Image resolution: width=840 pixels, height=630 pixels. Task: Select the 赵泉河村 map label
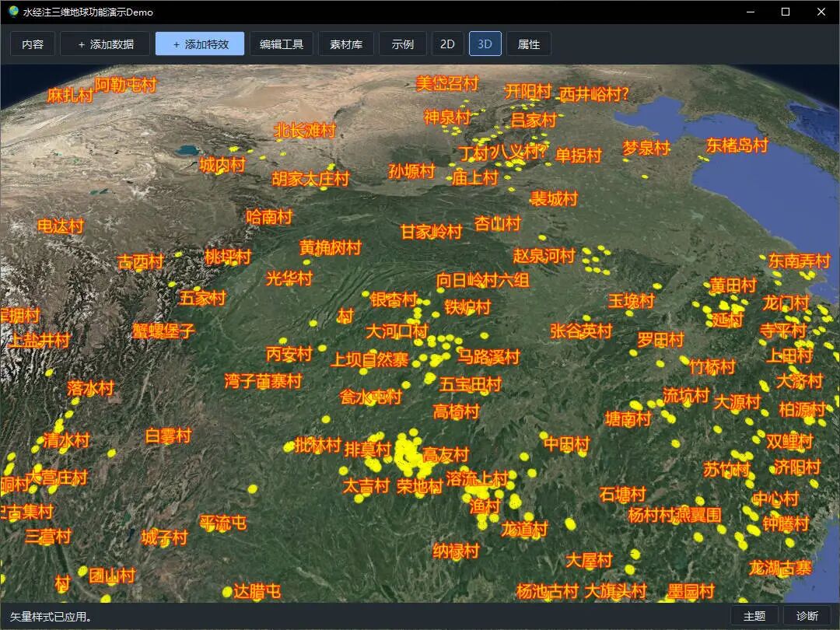coord(544,256)
